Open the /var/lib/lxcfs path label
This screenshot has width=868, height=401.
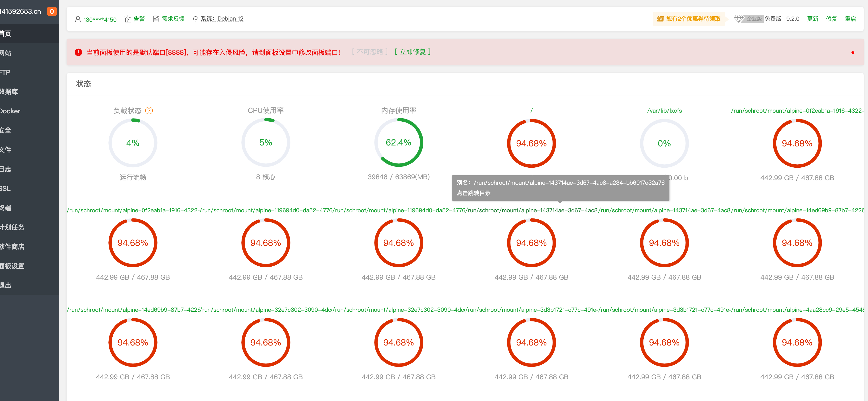click(664, 111)
